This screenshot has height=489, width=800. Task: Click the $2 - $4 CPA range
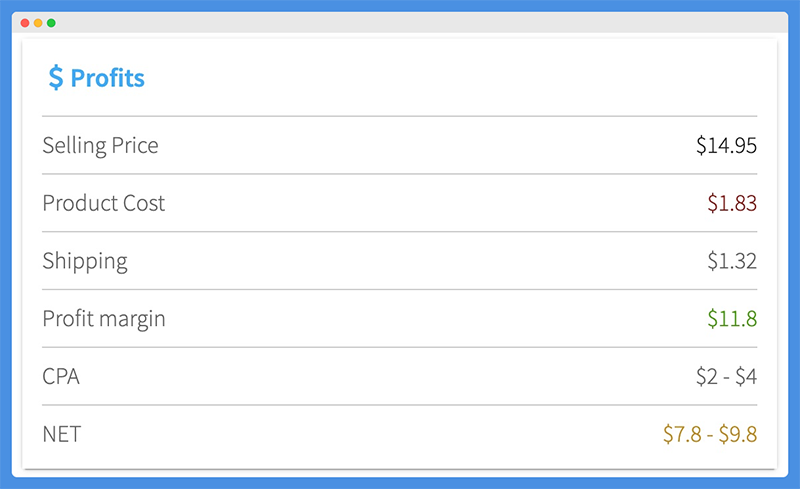727,377
